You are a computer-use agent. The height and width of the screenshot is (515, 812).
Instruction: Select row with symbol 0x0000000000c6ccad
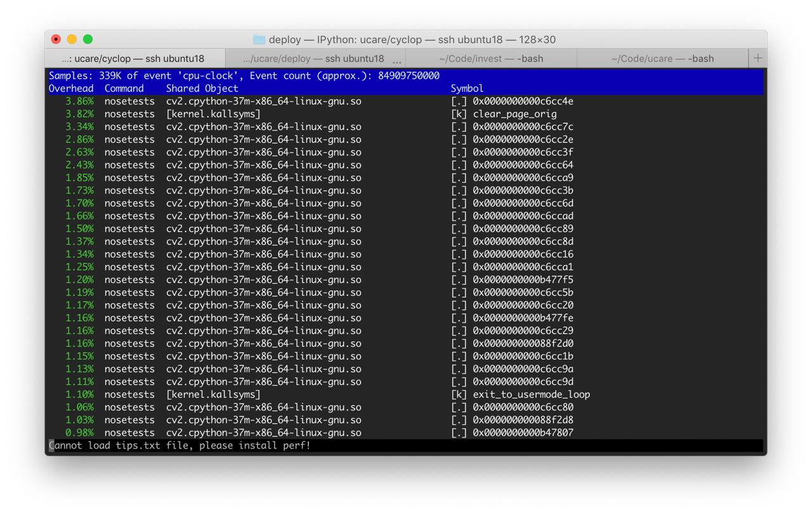tap(406, 216)
